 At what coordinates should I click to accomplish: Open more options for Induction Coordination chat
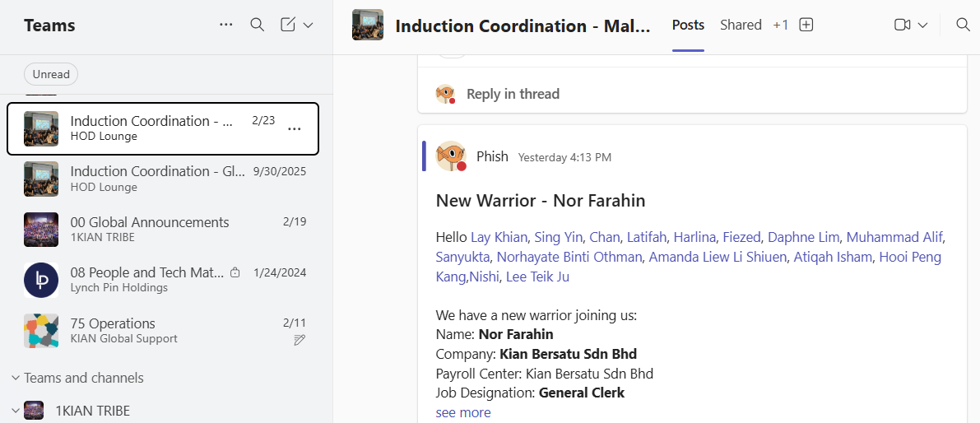click(x=294, y=128)
